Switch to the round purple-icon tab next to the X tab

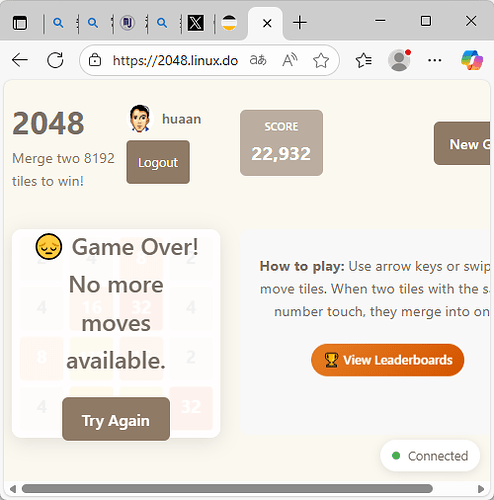pos(127,23)
